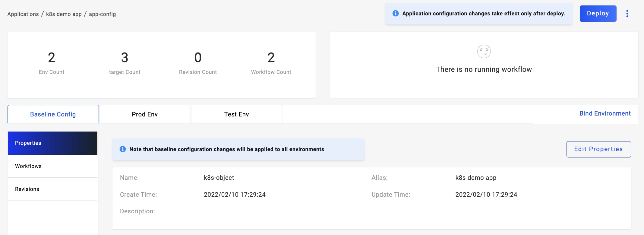Viewport: 644px width, 235px height.
Task: Click the info icon in baseline note
Action: [x=123, y=149]
